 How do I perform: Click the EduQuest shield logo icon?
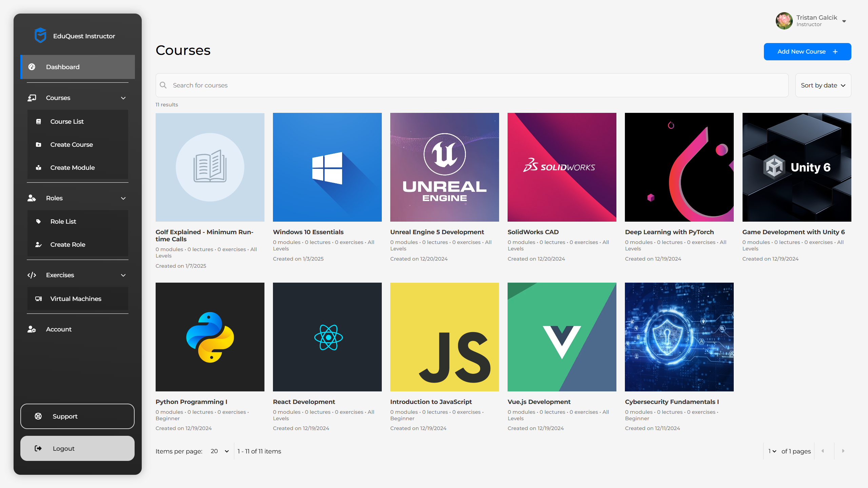coord(40,36)
